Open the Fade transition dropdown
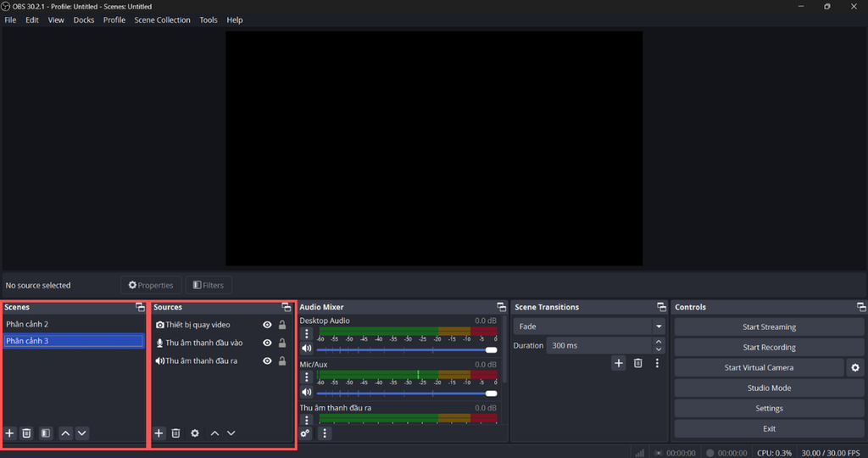 pyautogui.click(x=590, y=327)
